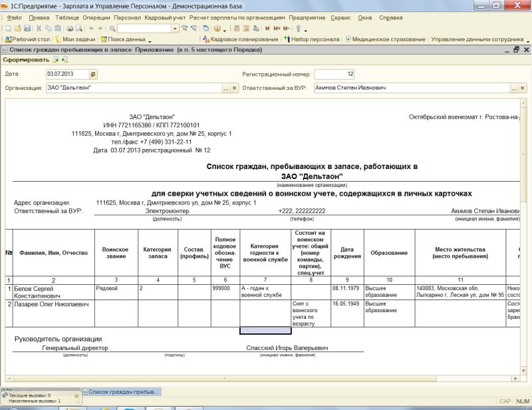Select the Рядовой rank cell
This screenshot has width=532, height=410.
pyautogui.click(x=116, y=292)
